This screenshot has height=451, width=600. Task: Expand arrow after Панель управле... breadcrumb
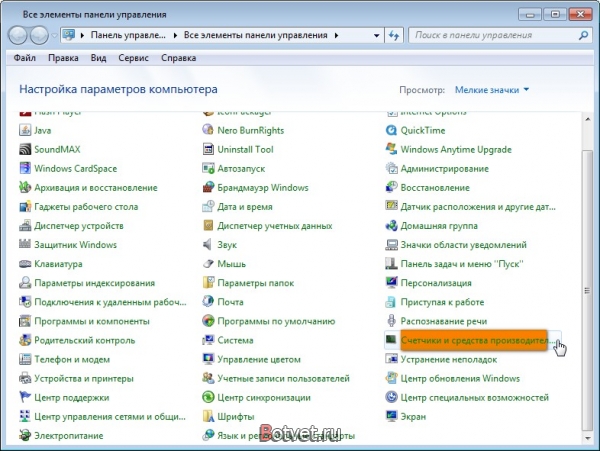[175, 35]
